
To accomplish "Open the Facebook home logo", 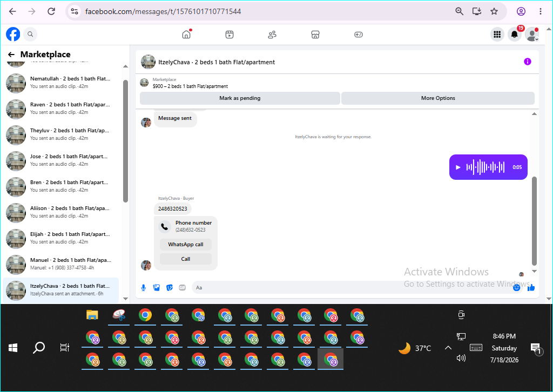I will tap(13, 34).
